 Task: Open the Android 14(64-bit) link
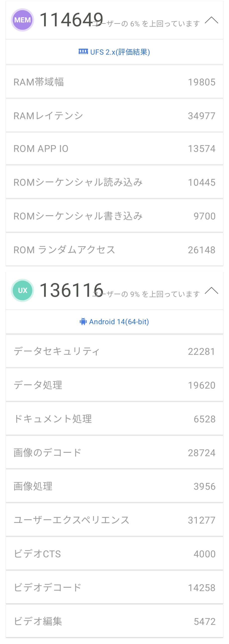pyautogui.click(x=119, y=322)
